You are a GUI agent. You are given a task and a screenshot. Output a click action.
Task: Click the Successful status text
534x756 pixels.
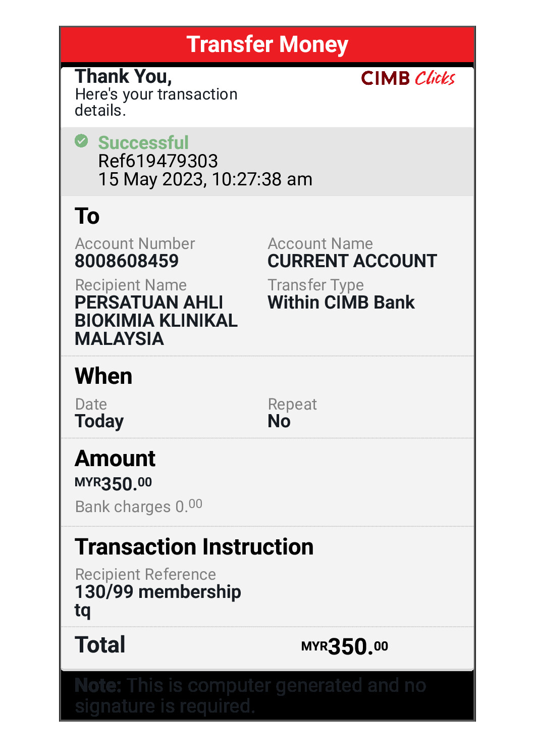[143, 143]
